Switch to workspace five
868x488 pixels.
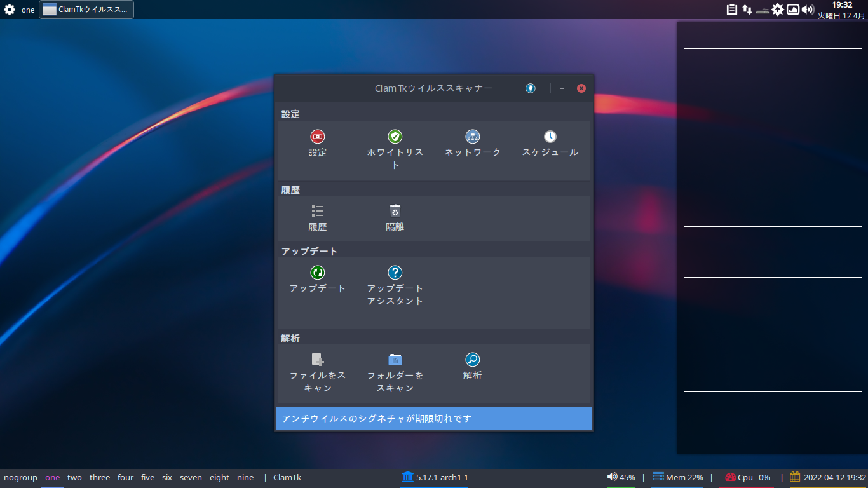click(148, 478)
